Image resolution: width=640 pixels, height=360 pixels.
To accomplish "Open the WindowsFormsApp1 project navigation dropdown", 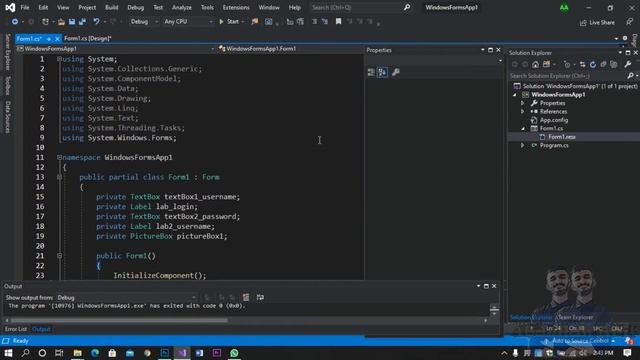I will (116, 49).
